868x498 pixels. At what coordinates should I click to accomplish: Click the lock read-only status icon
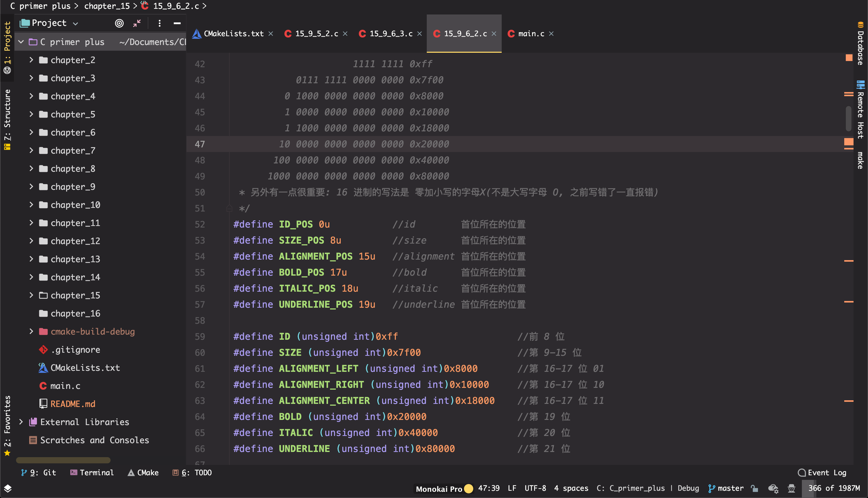point(755,488)
